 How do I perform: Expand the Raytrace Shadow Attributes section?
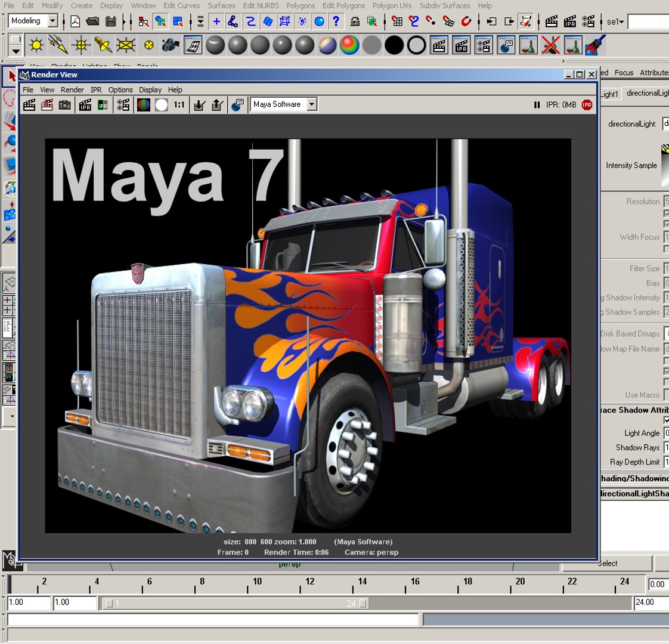coord(635,410)
